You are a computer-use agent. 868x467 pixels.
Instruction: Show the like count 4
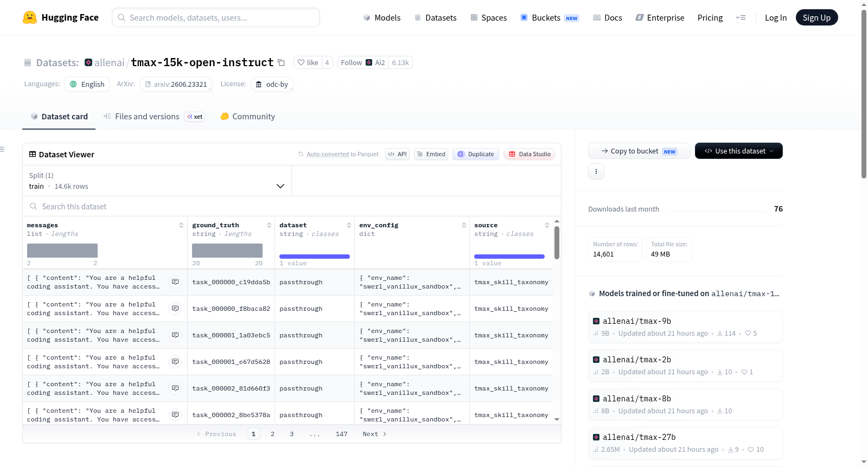pyautogui.click(x=327, y=62)
